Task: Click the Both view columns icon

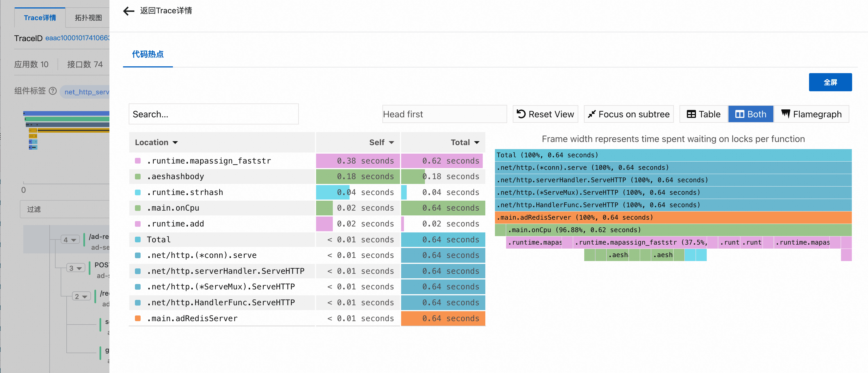Action: pyautogui.click(x=740, y=114)
